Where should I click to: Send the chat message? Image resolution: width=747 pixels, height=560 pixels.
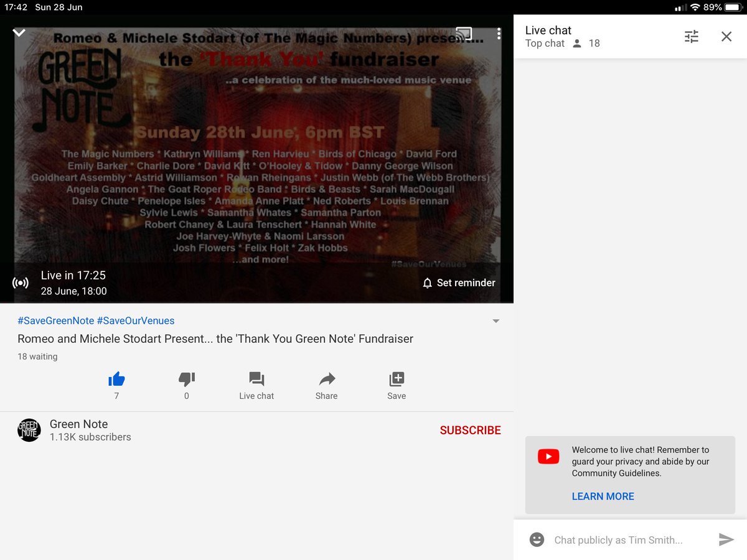pos(726,539)
